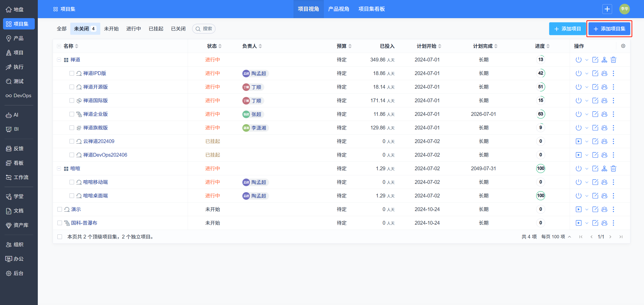This screenshot has height=305, width=644.
Task: Click the suspend power icon for 禅道企业版
Action: (578, 114)
